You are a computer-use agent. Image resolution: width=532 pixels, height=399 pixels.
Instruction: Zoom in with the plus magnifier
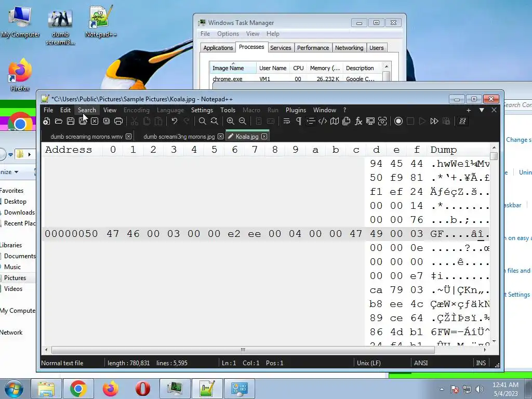(230, 121)
